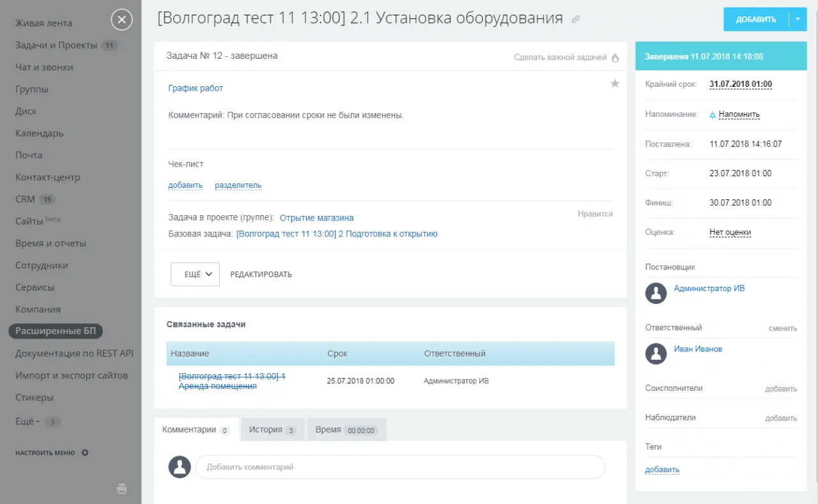Click the flame icon to mark task important
This screenshot has width=818, height=504.
pos(615,57)
